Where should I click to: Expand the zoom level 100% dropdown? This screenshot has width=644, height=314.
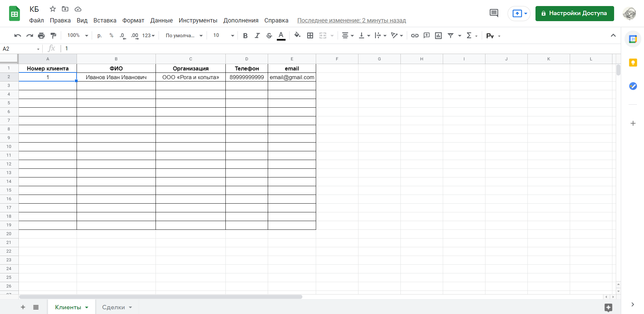pos(78,36)
